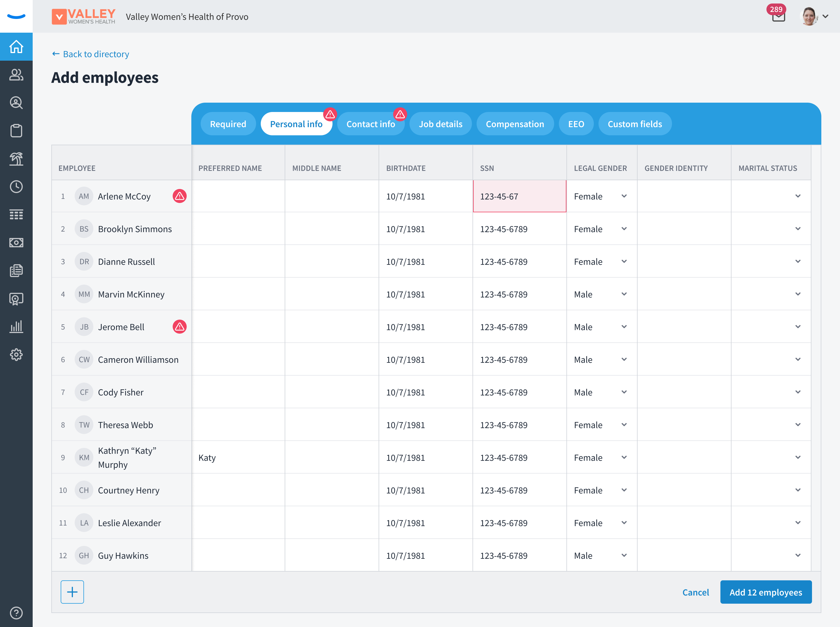The image size is (840, 627).
Task: Click Gender Identity field for Theresa Webb
Action: coord(684,425)
